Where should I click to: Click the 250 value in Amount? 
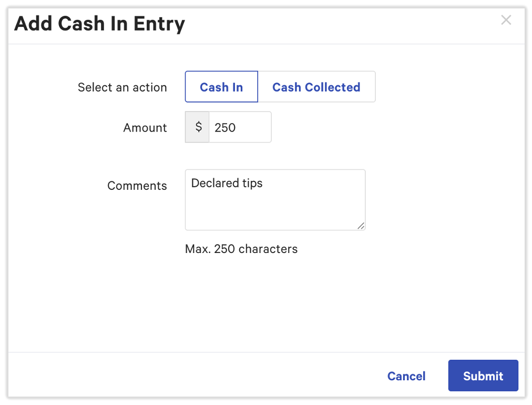coord(225,128)
